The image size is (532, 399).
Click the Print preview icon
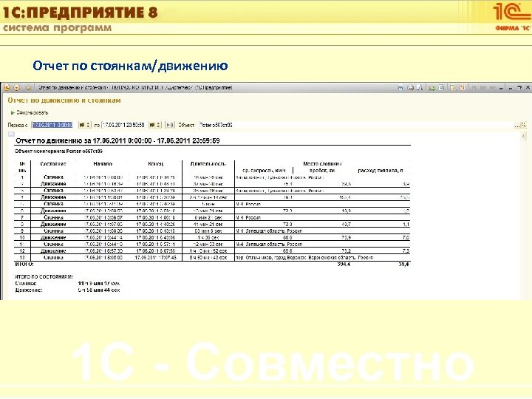coord(420,87)
